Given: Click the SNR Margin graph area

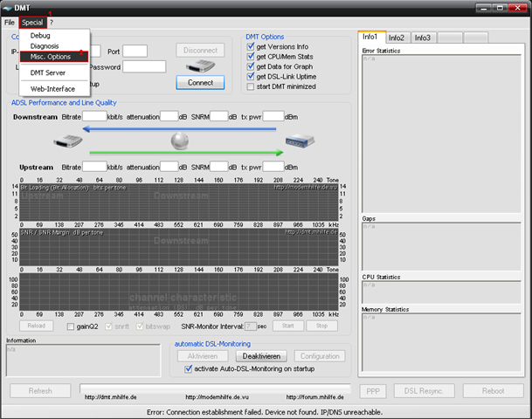Looking at the screenshot, I should [179, 247].
